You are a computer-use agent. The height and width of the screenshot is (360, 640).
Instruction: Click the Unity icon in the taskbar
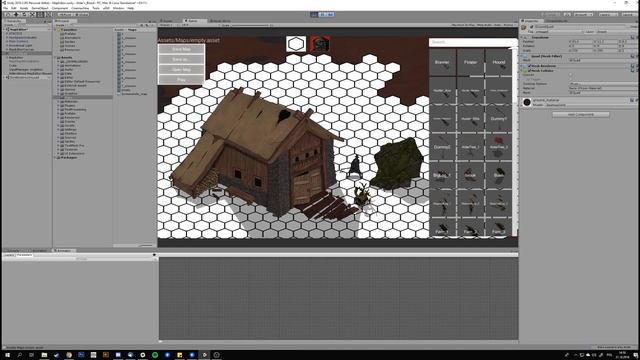(x=204, y=355)
